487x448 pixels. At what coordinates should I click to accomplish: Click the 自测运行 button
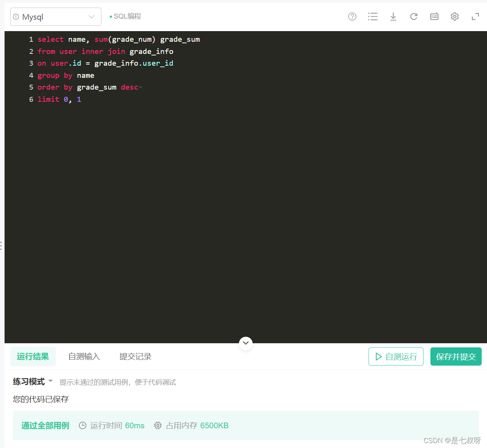(x=396, y=357)
